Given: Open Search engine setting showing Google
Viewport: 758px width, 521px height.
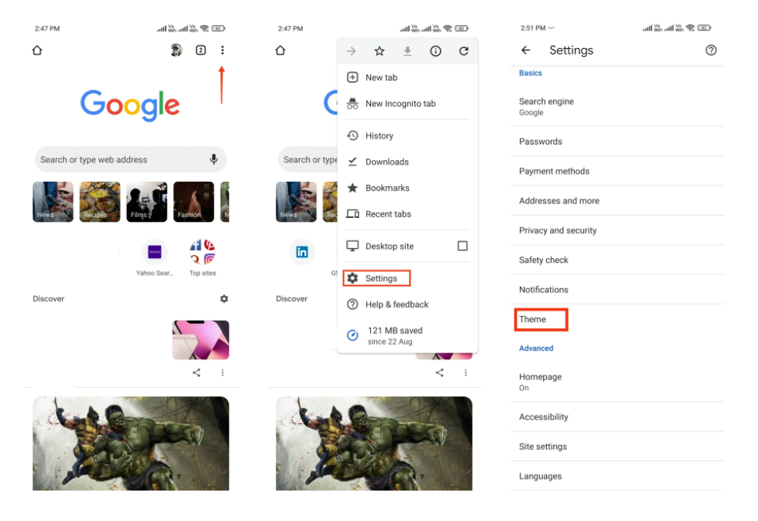Looking at the screenshot, I should pos(617,106).
